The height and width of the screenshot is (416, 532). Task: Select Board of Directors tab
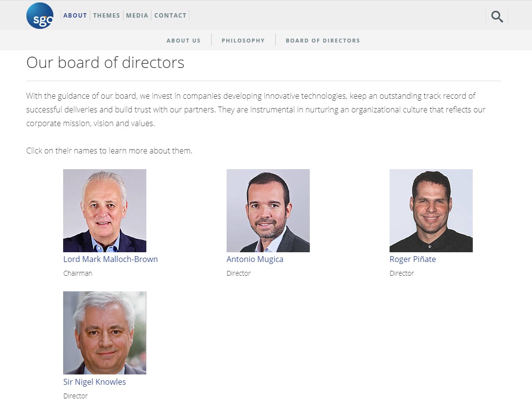click(x=323, y=41)
